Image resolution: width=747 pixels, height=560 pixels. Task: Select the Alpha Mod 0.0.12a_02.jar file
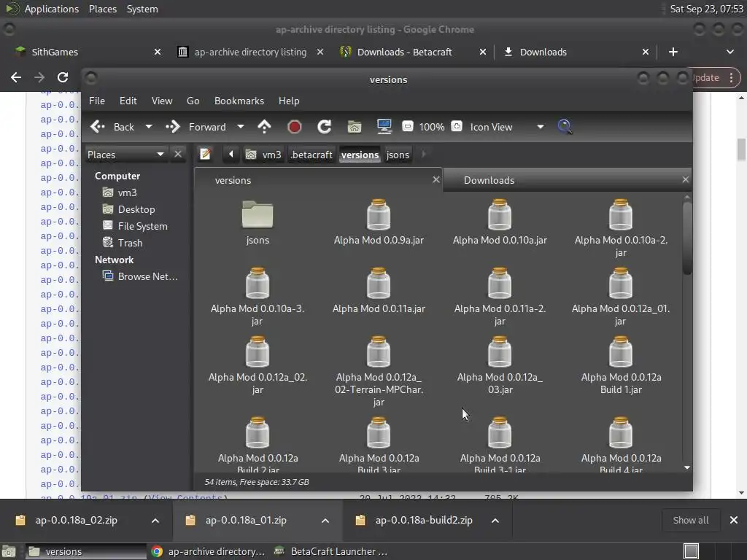coord(258,365)
